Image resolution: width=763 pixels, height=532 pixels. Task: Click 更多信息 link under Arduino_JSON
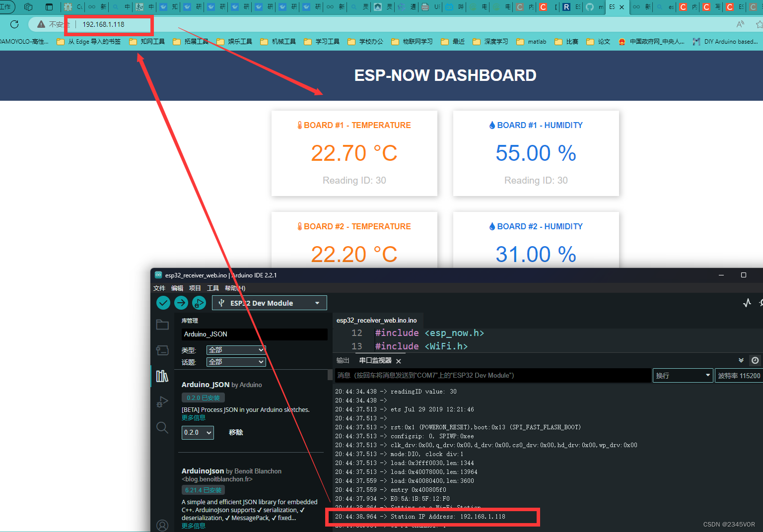click(x=194, y=418)
